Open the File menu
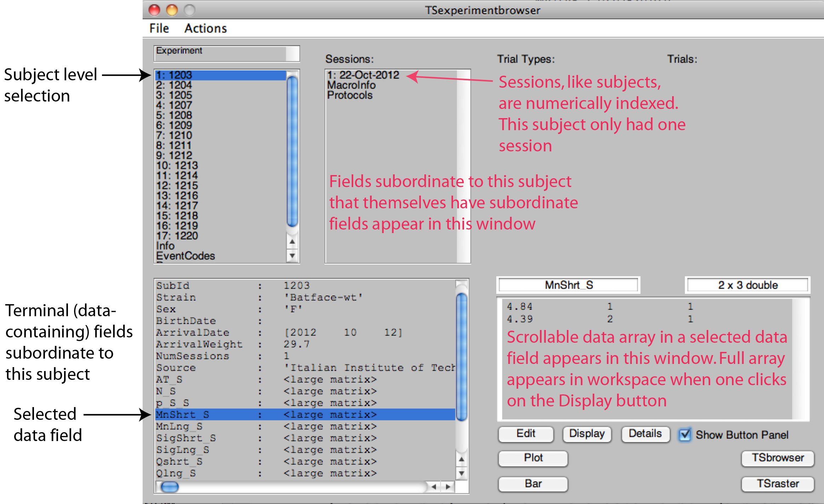Viewport: 824px width, 504px height. [x=159, y=28]
